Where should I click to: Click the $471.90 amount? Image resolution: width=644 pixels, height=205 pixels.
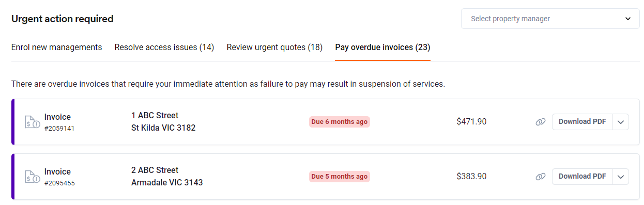[x=471, y=122]
